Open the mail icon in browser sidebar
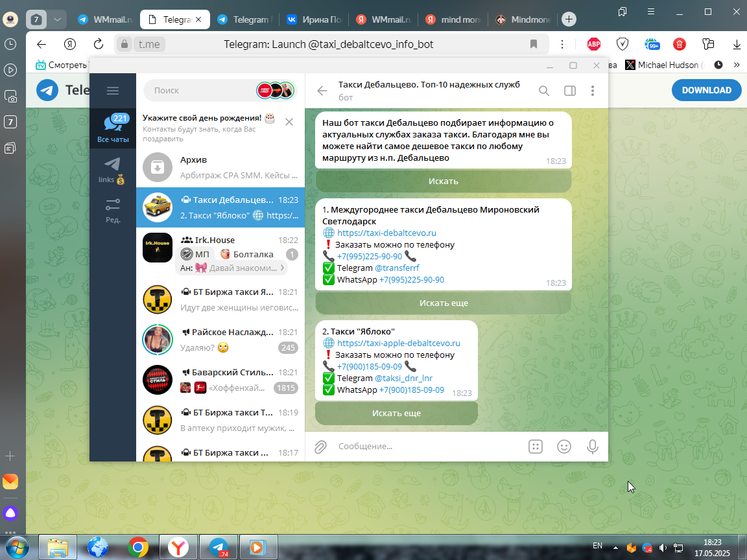The height and width of the screenshot is (560, 747). 10,482
